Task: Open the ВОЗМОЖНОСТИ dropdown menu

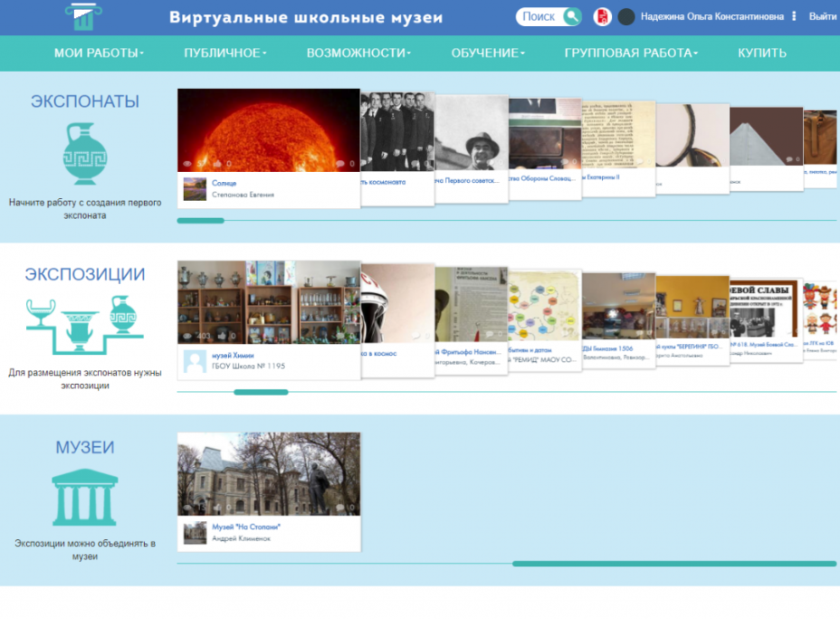Action: [358, 53]
